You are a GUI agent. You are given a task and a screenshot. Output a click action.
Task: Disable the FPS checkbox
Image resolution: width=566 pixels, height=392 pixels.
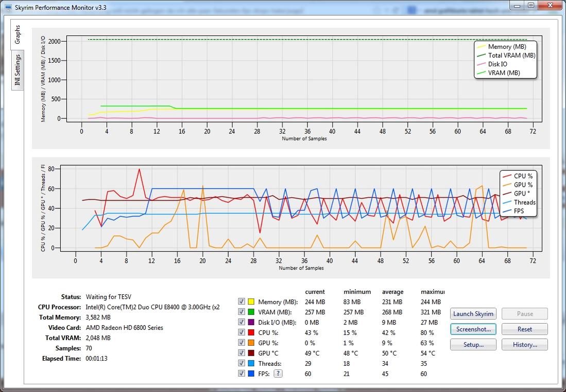click(x=242, y=373)
